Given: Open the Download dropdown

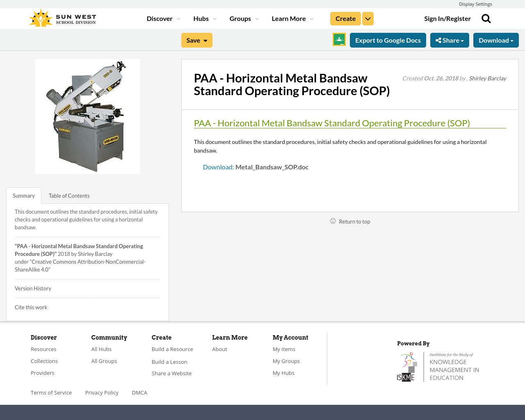Looking at the screenshot, I should coord(496,40).
